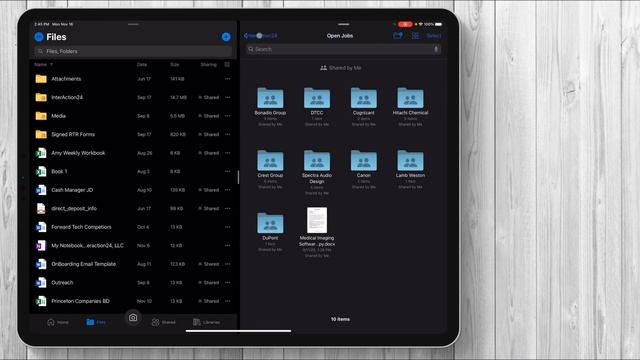The image size is (640, 360).
Task: Open the Book 1 Excel file
Action: click(x=59, y=171)
